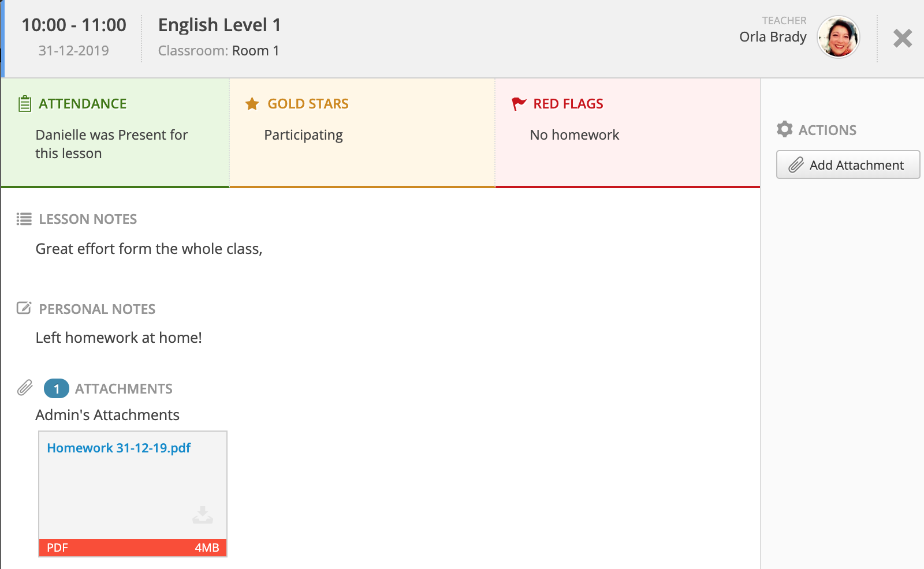Viewport: 924px width, 569px height.
Task: Click the lesson notes text to edit it
Action: [x=148, y=249]
